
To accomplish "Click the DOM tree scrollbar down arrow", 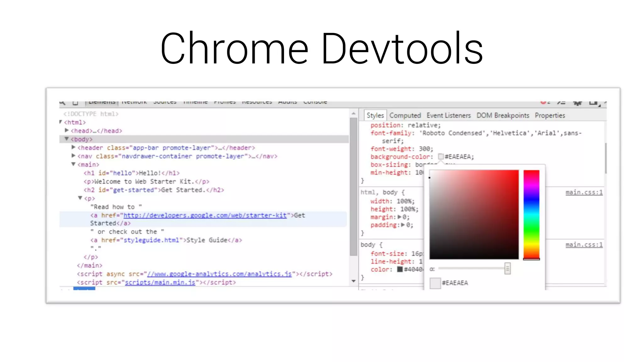I will click(x=353, y=281).
